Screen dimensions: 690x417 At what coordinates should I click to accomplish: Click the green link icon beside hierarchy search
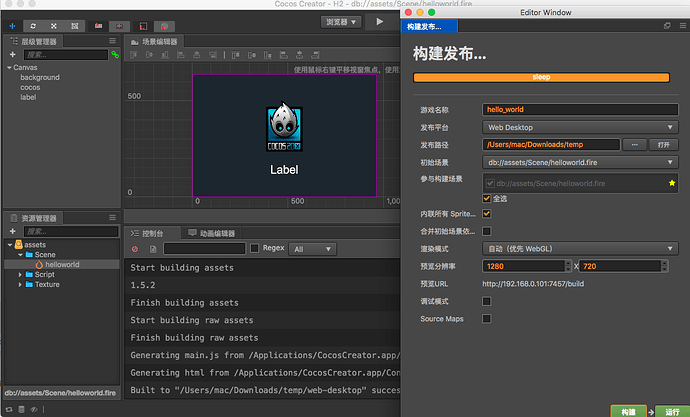pyautogui.click(x=115, y=55)
